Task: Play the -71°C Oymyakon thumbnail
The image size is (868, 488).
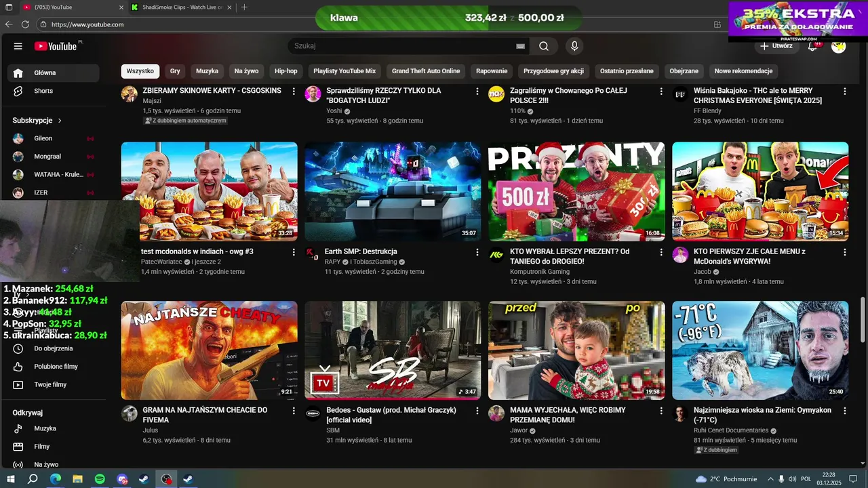Action: pos(760,350)
